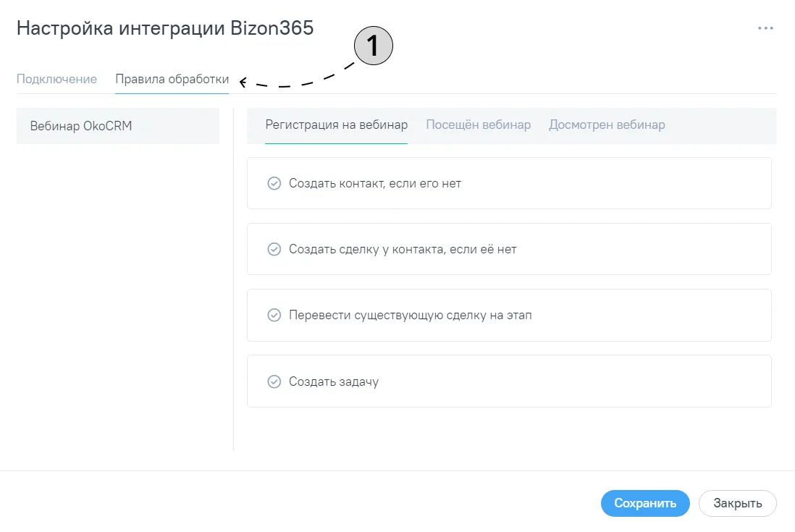Select the Правила обработки tab
The image size is (795, 532).
pyautogui.click(x=172, y=79)
